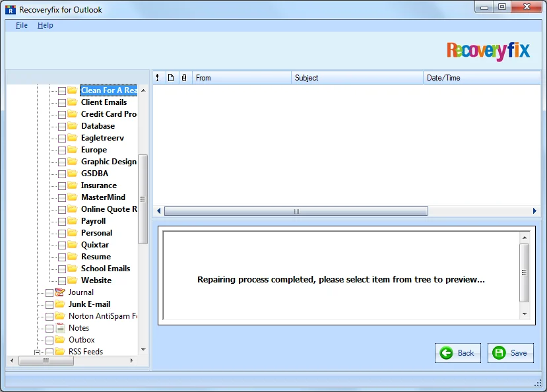Select the Outbox label in tree

82,340
